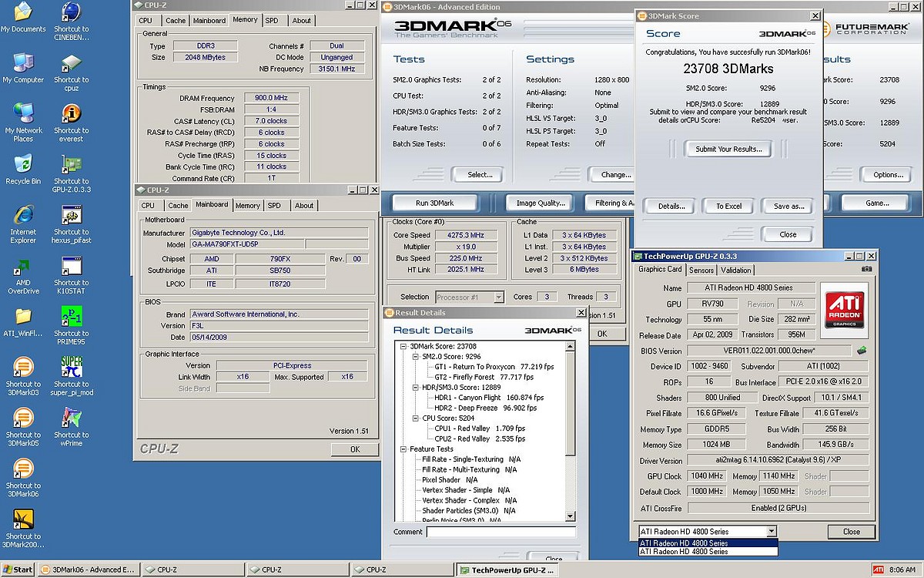The image size is (924, 578).
Task: Click the Comment input field in Result Details
Action: pyautogui.click(x=501, y=532)
